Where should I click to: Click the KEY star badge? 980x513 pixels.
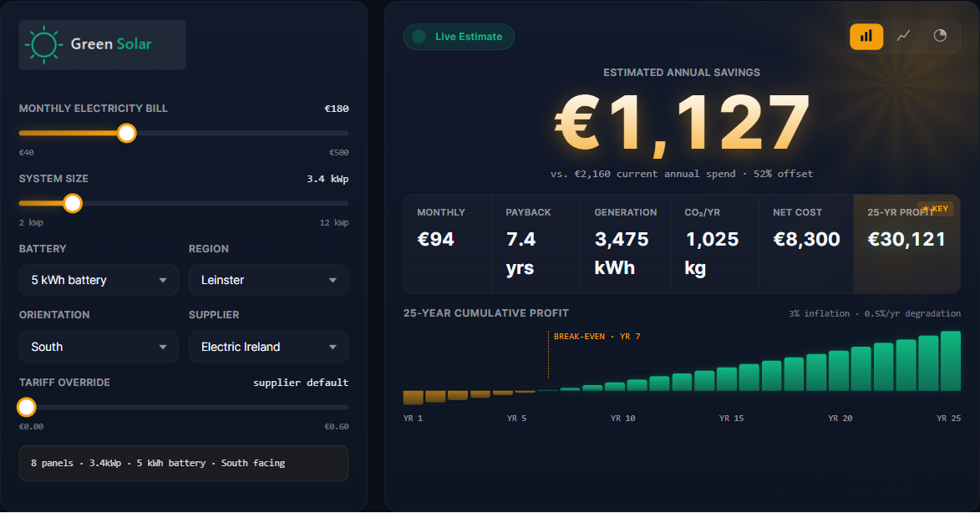(x=935, y=209)
